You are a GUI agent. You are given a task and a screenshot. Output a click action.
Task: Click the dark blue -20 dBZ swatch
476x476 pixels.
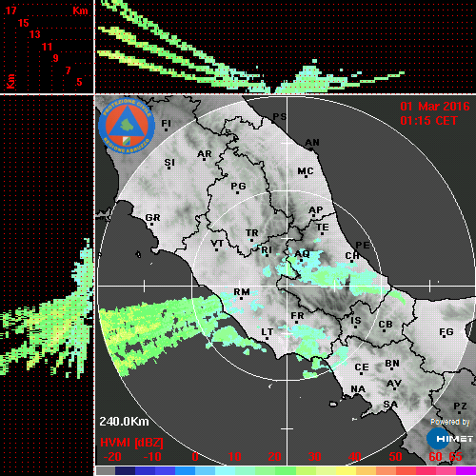[x=125, y=470]
